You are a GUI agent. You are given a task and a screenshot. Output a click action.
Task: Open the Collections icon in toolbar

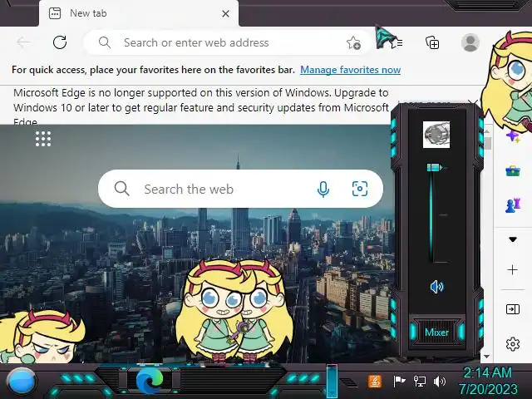(432, 42)
